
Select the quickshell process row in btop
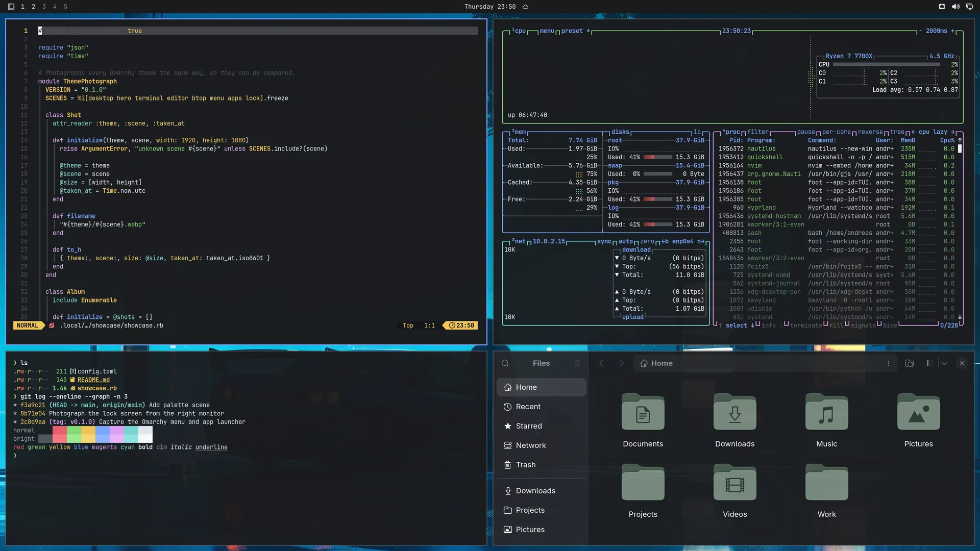837,157
